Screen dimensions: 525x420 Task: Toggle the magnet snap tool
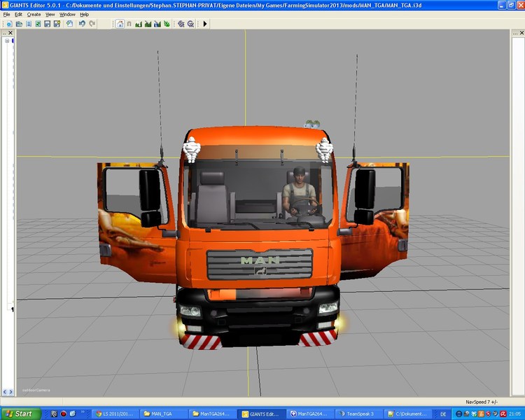click(129, 24)
